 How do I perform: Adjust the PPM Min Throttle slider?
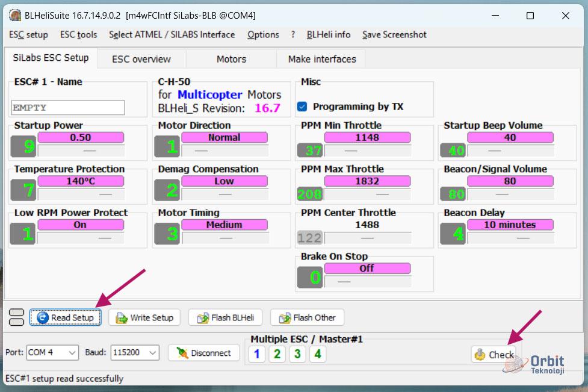pyautogui.click(x=367, y=151)
